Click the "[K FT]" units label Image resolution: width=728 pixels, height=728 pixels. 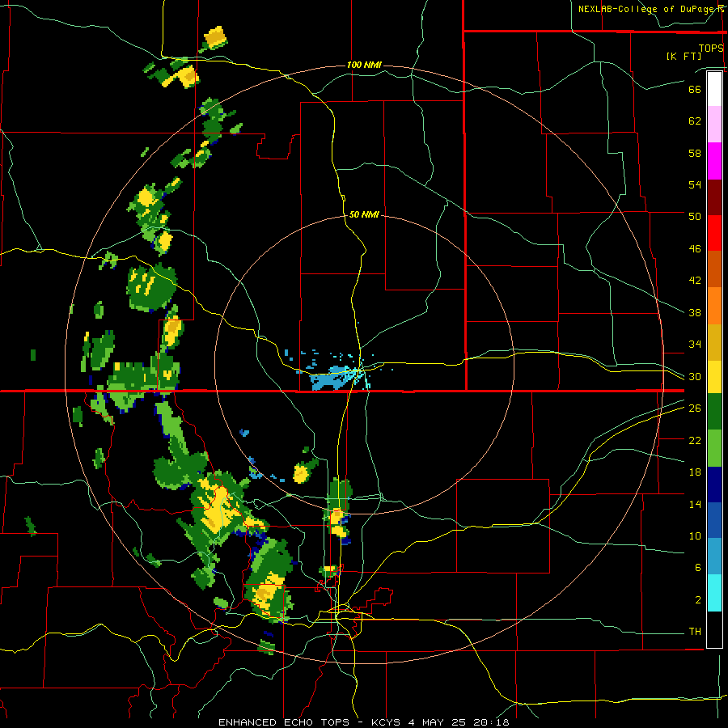pos(684,57)
